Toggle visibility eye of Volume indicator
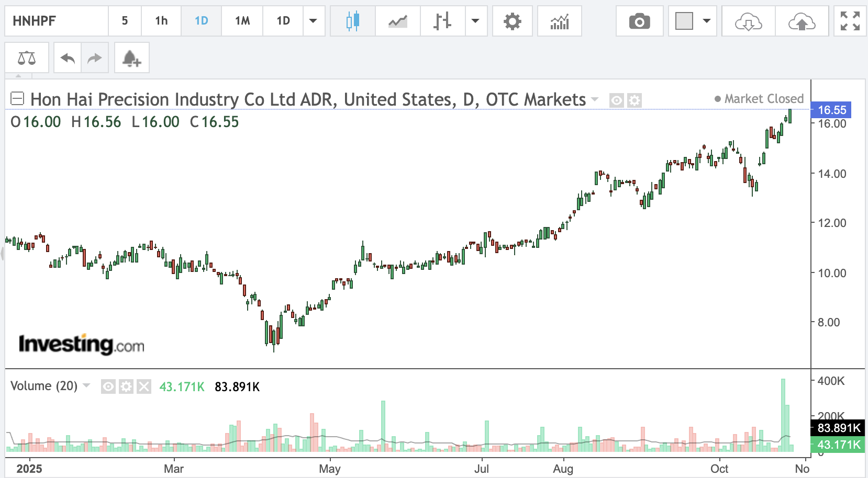 click(x=108, y=386)
